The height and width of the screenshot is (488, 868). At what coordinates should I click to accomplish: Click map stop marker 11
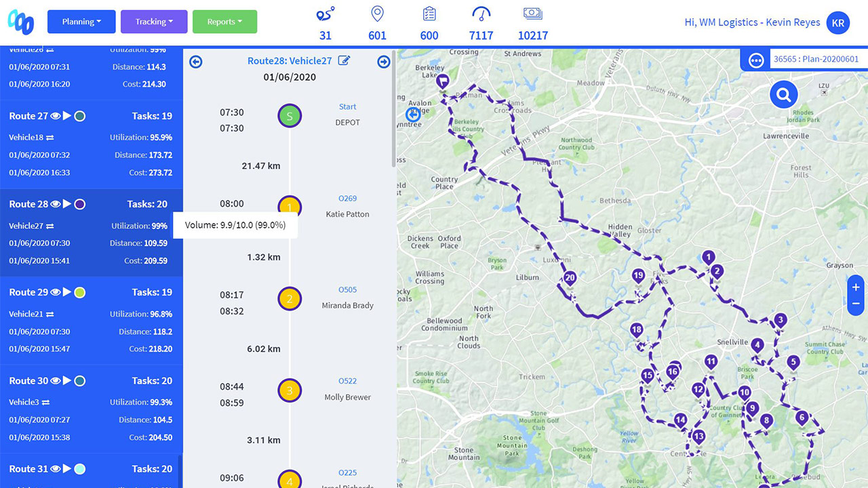click(711, 363)
